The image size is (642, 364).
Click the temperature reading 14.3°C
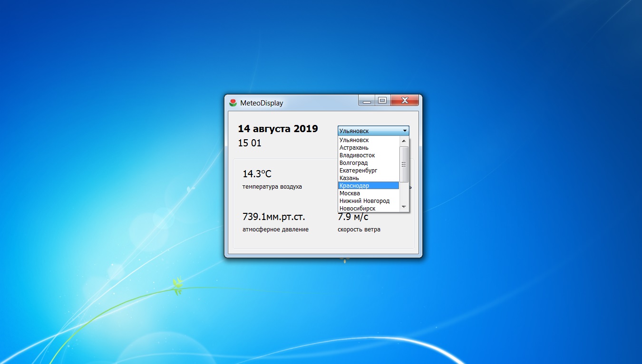(x=258, y=173)
